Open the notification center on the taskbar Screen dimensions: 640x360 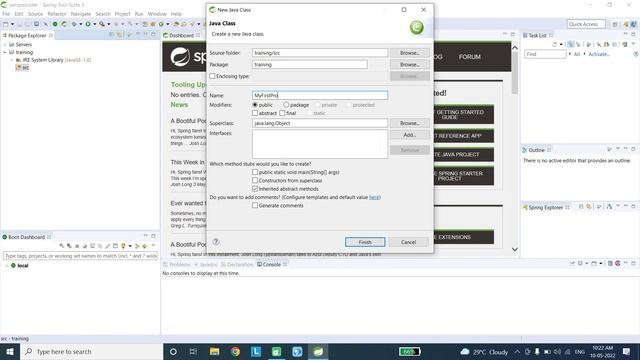(627, 351)
